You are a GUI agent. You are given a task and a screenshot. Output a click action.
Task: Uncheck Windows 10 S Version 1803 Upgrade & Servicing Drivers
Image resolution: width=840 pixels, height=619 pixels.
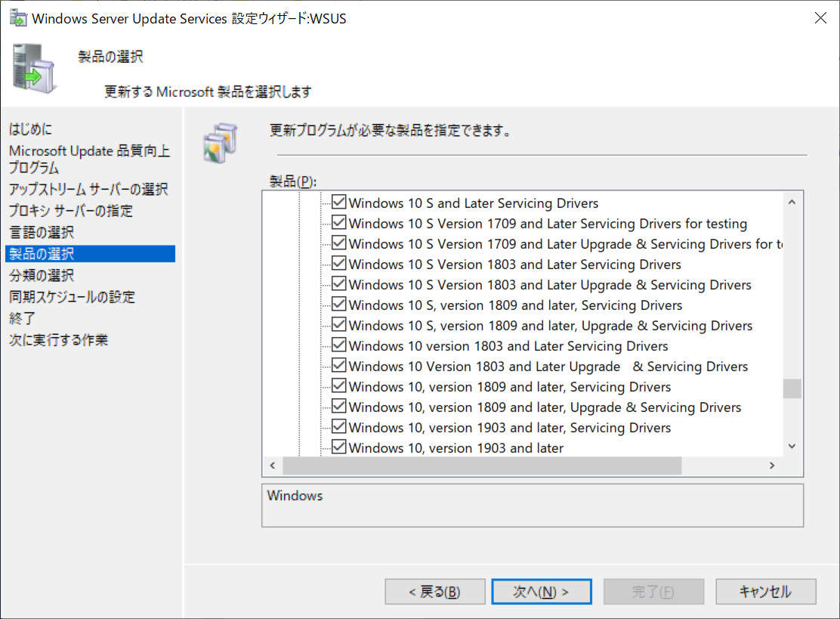click(338, 283)
